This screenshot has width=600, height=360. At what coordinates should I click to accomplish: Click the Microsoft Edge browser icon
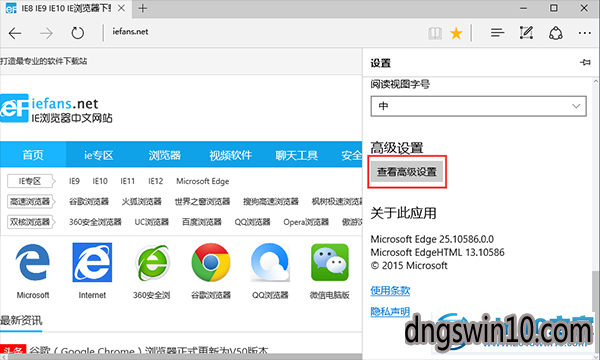[33, 263]
